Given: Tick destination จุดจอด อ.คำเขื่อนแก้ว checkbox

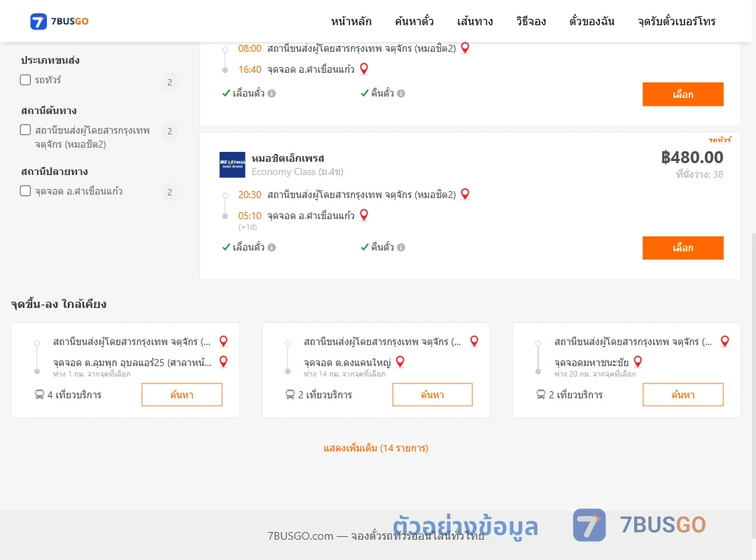Looking at the screenshot, I should point(25,190).
